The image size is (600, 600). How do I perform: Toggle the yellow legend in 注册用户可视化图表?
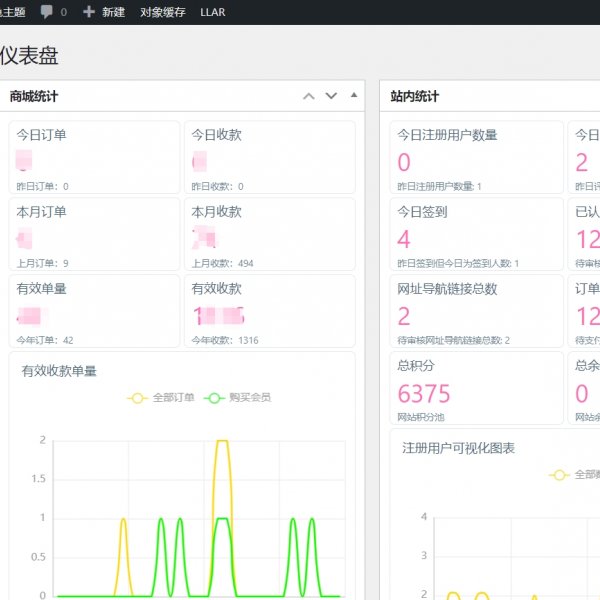click(559, 475)
